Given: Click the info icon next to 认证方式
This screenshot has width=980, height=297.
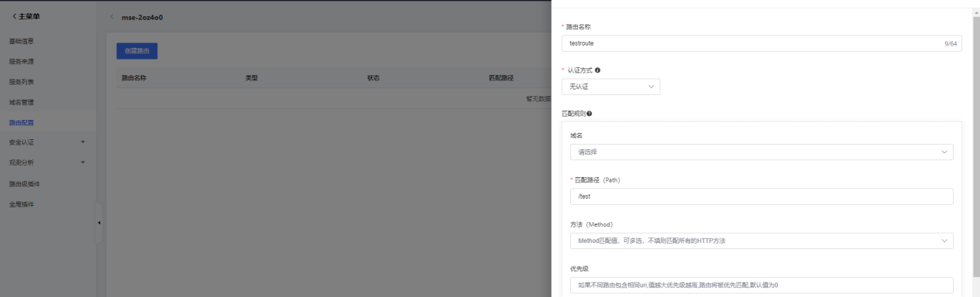Looking at the screenshot, I should [598, 70].
